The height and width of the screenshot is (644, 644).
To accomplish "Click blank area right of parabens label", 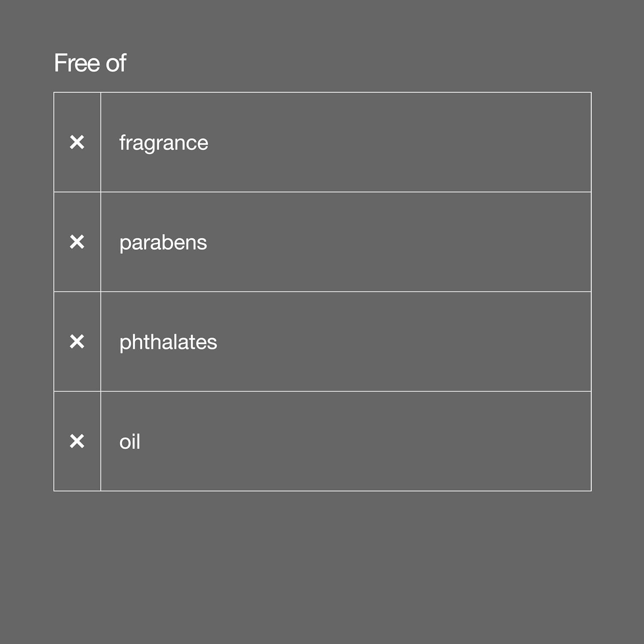I will [x=386, y=242].
